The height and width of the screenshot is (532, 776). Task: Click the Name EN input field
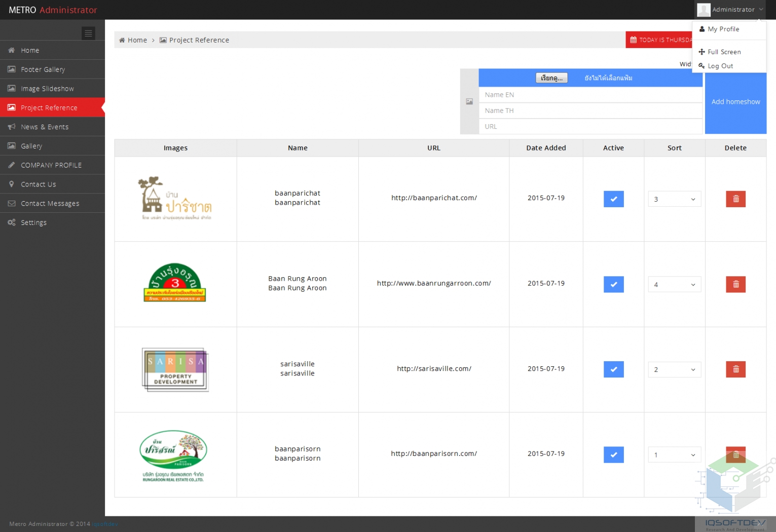point(590,95)
